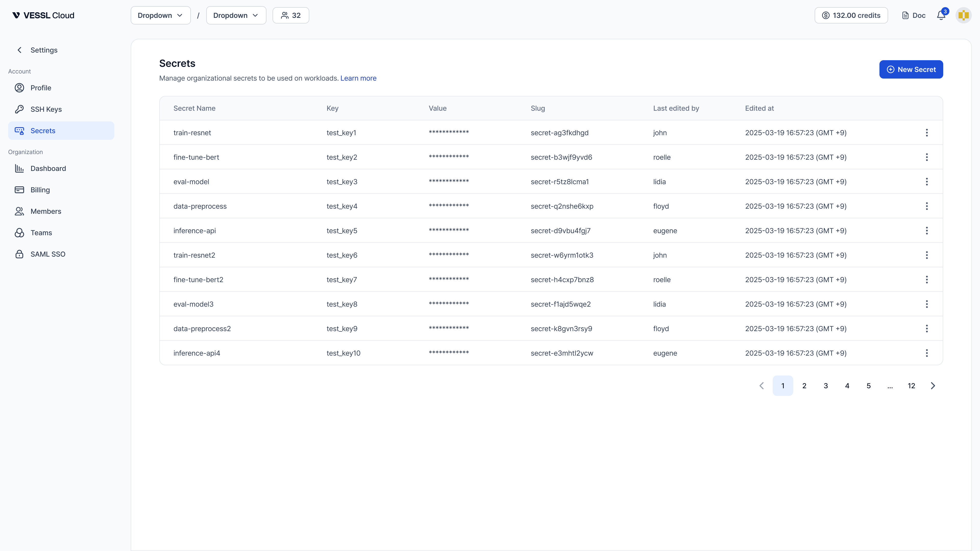
Task: Click the train-resnet secret name
Action: point(192,133)
